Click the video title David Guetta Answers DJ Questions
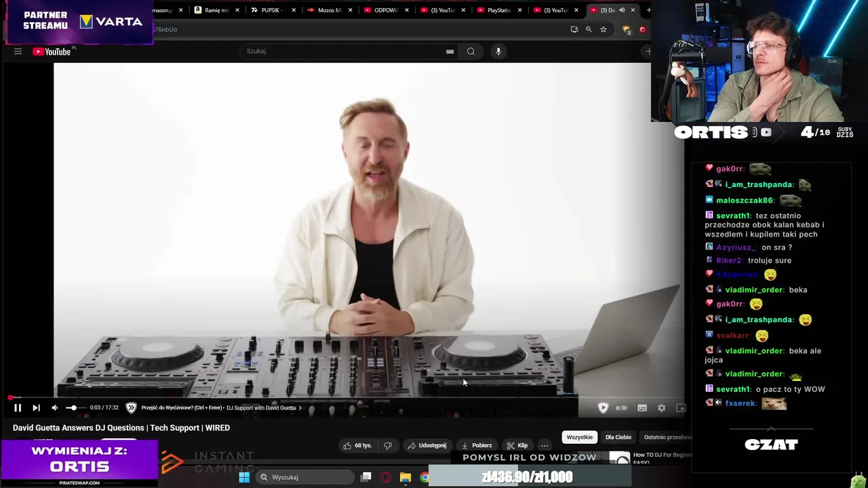The image size is (868, 488). [x=121, y=428]
